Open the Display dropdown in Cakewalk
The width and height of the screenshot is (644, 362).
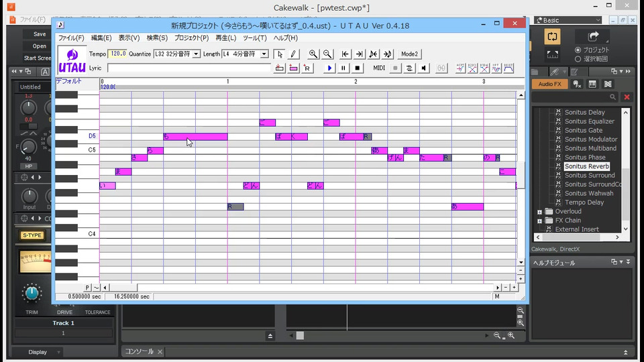click(x=38, y=352)
